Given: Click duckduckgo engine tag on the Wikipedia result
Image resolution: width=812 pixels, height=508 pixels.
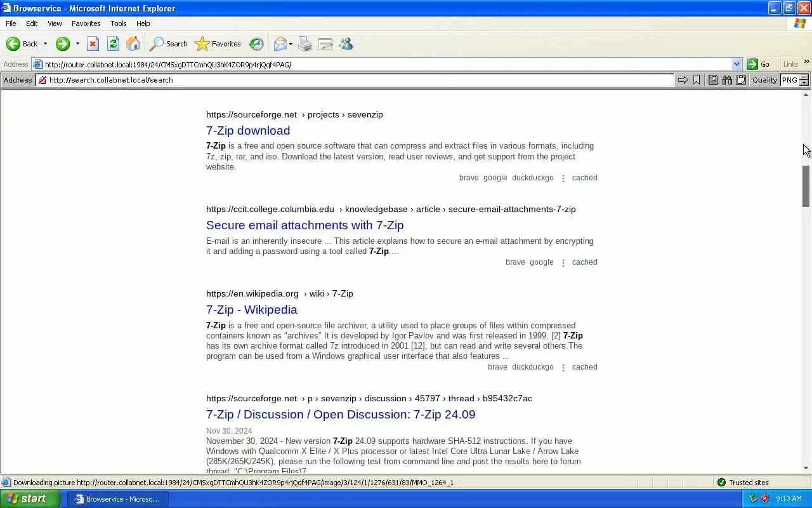Looking at the screenshot, I should [533, 367].
